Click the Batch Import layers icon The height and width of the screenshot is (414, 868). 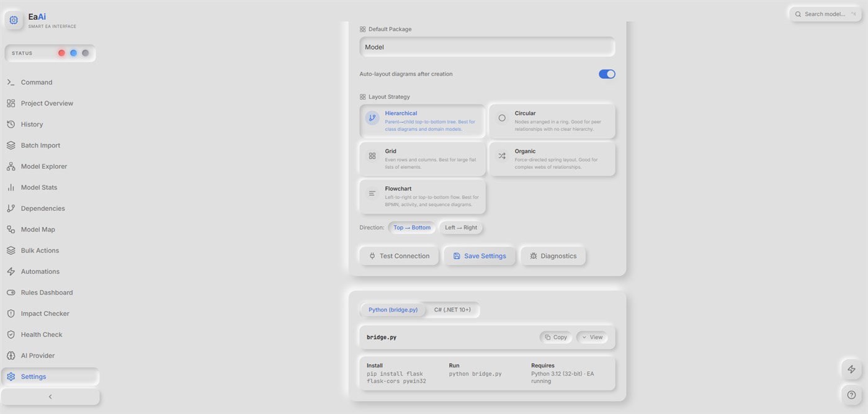pos(11,145)
